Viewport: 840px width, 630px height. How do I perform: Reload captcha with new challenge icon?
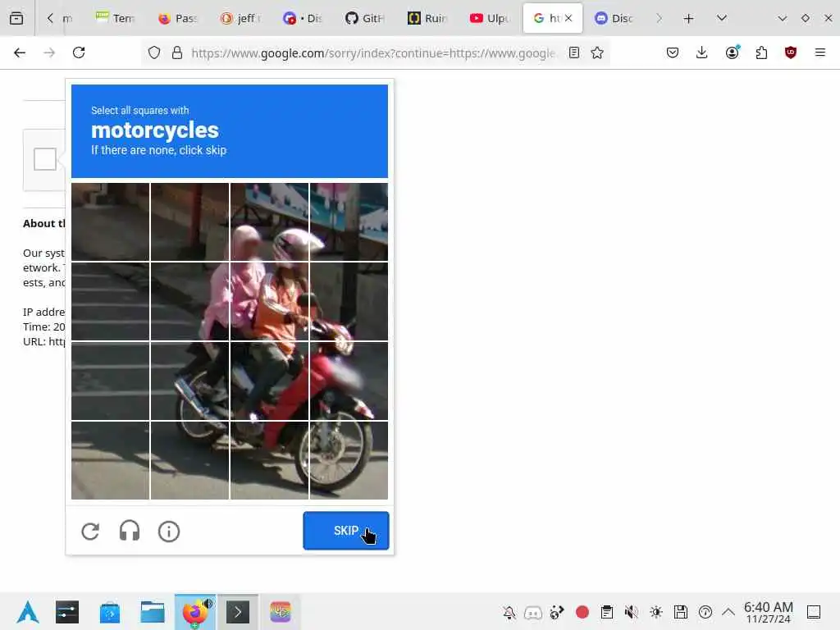pyautogui.click(x=90, y=532)
